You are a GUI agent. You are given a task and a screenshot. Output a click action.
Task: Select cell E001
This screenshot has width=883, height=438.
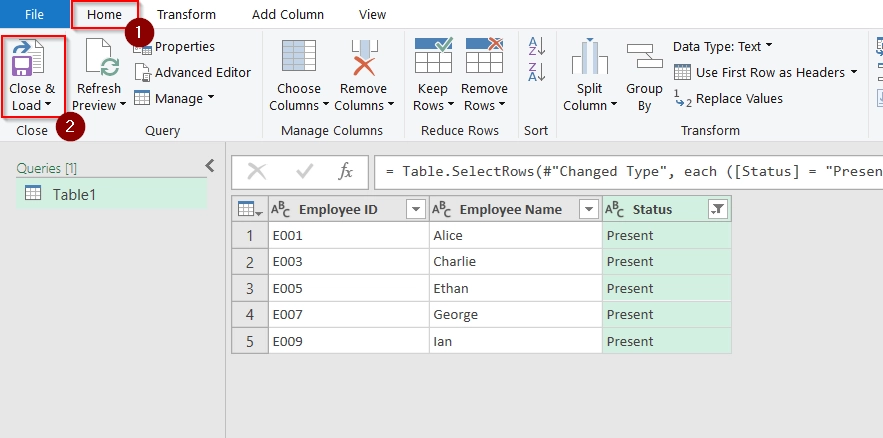349,235
